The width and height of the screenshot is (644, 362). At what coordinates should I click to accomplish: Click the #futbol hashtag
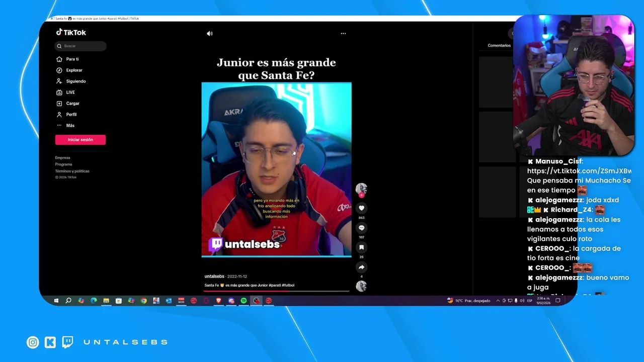pyautogui.click(x=288, y=286)
